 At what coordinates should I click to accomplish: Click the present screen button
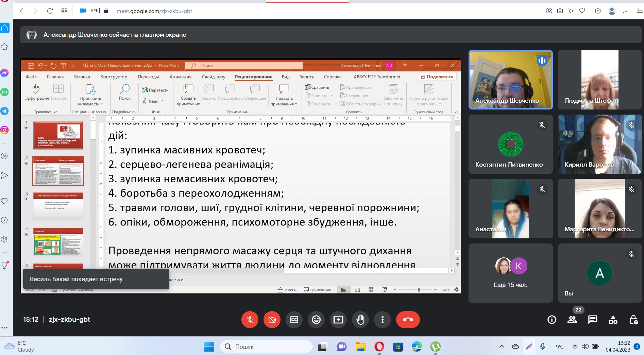point(338,320)
